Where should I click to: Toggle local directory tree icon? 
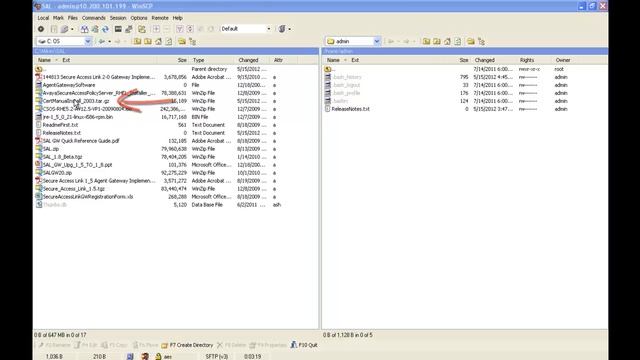coord(192,41)
